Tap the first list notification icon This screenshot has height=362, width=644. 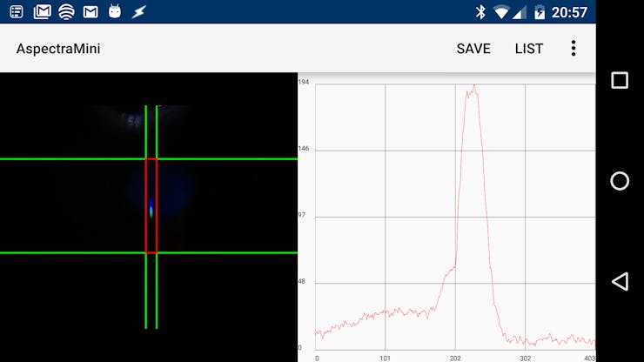(x=17, y=12)
